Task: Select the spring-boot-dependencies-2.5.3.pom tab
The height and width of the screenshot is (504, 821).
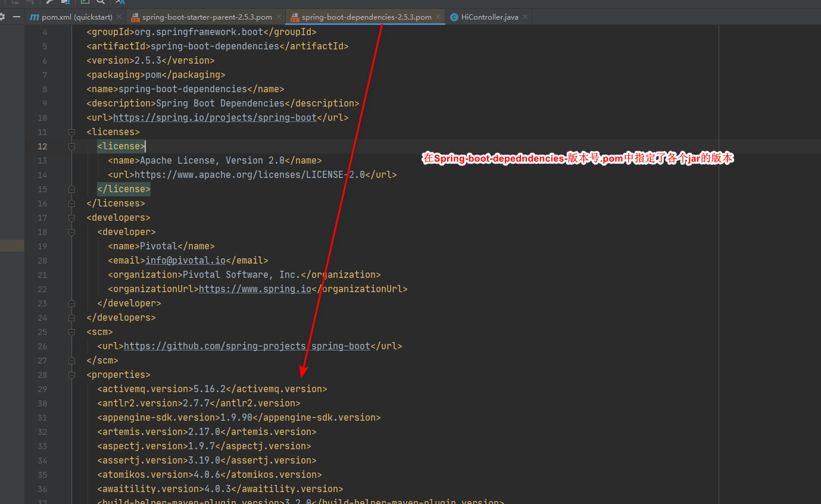Action: 366,17
